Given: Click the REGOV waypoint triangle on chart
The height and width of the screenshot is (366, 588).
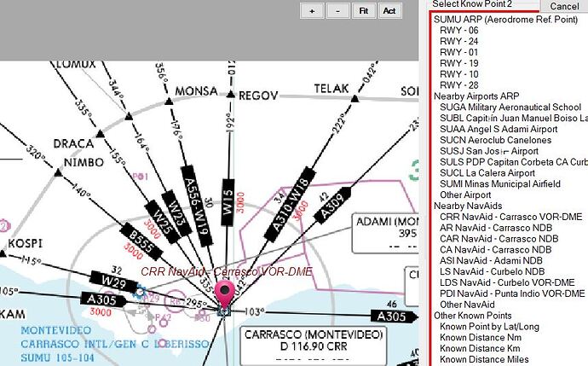Looking at the screenshot, I should [x=231, y=94].
